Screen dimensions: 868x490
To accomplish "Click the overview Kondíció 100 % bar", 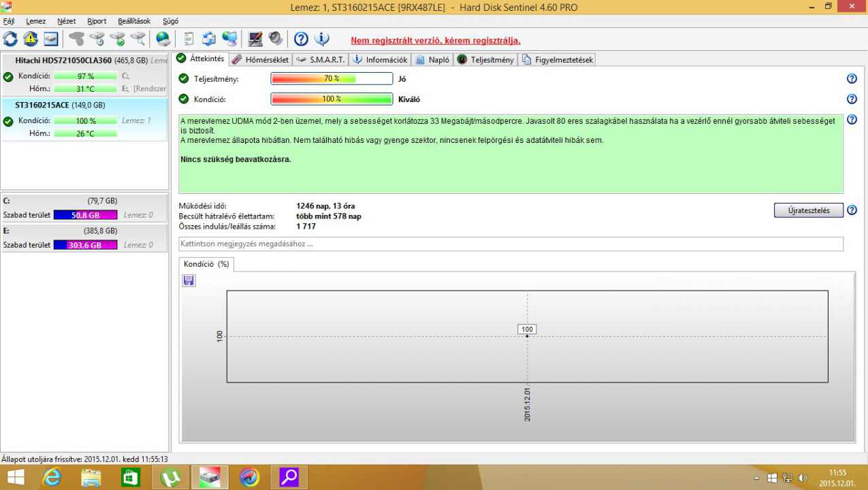I will 332,99.
